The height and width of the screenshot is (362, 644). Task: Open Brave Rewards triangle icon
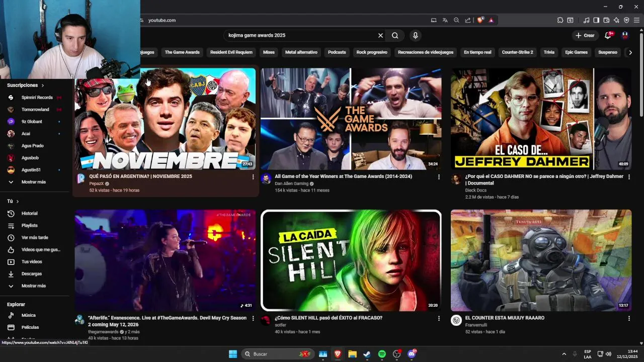[x=491, y=20]
